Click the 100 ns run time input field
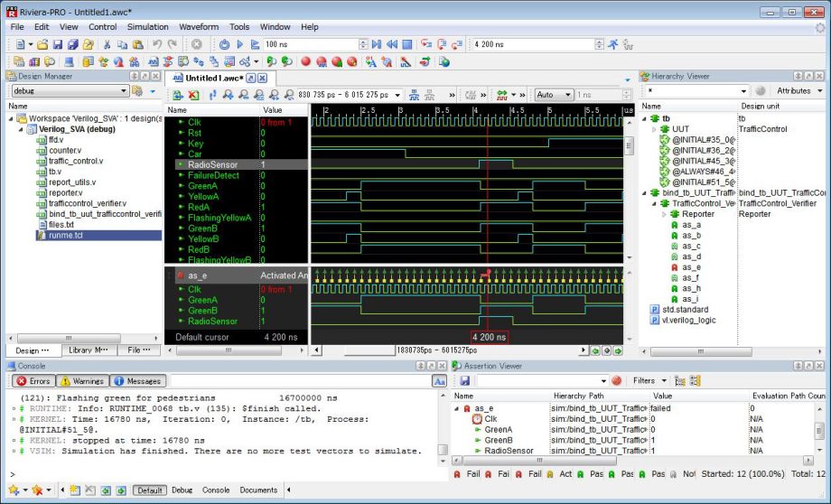Image resolution: width=831 pixels, height=504 pixels. [x=311, y=44]
